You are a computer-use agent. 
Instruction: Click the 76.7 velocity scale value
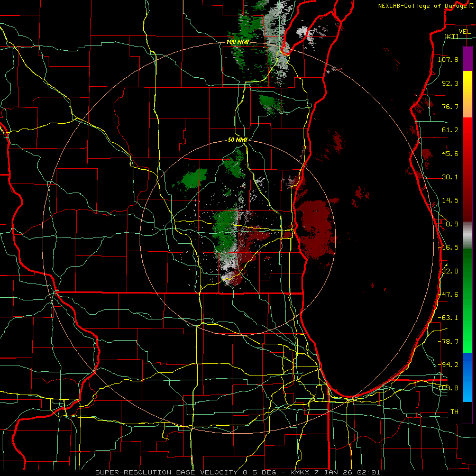point(450,106)
